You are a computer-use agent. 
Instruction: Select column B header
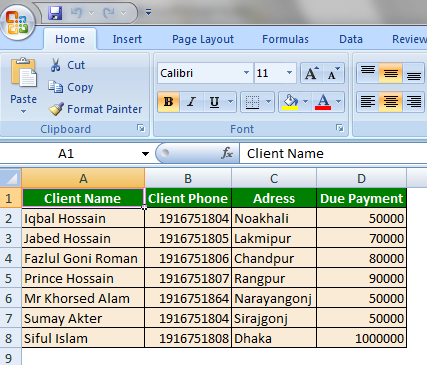point(188,178)
